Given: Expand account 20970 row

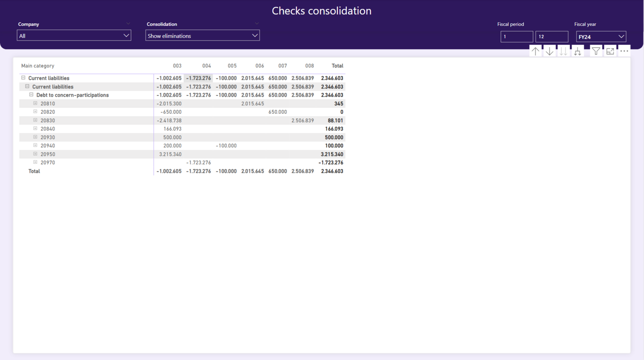Looking at the screenshot, I should tap(35, 162).
